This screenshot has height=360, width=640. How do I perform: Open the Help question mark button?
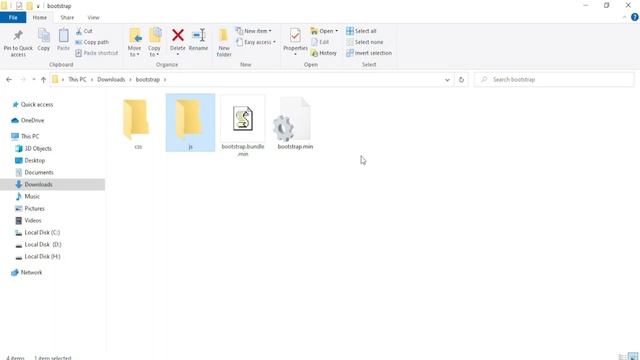pos(635,17)
